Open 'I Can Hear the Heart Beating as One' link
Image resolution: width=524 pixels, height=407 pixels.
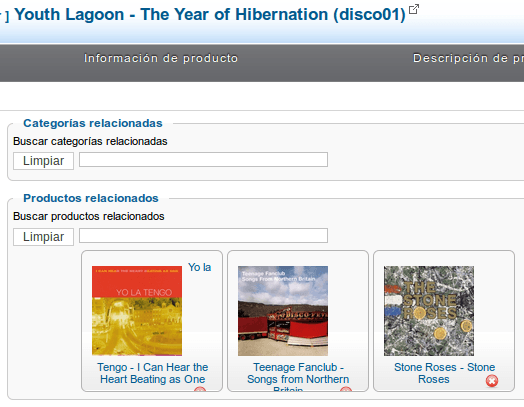click(x=153, y=373)
